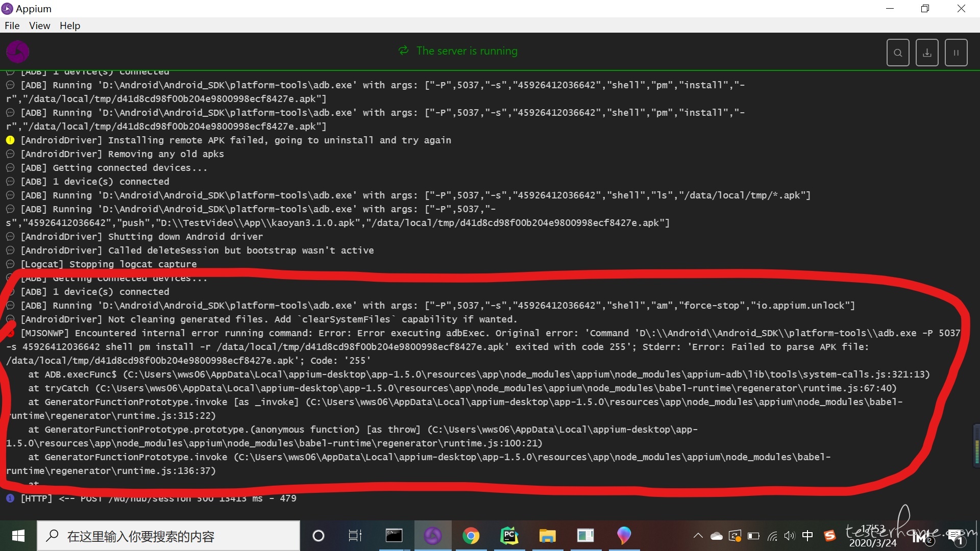Close the Appium window
Viewport: 980px width, 551px height.
pos(961,9)
